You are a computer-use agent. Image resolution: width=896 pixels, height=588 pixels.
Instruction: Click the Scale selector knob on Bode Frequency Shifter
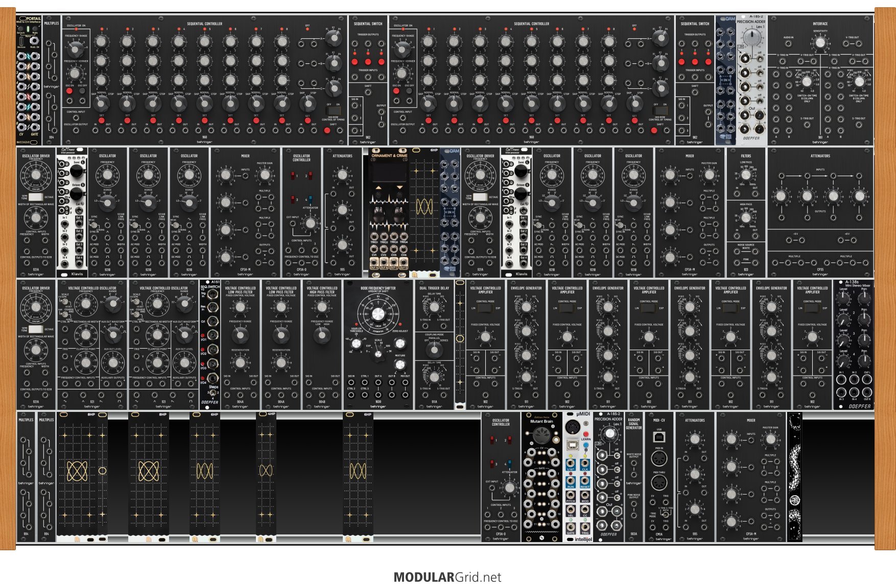[378, 353]
